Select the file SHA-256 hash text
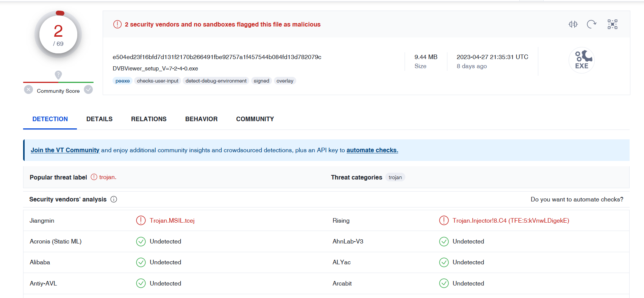This screenshot has height=298, width=644. (x=217, y=57)
